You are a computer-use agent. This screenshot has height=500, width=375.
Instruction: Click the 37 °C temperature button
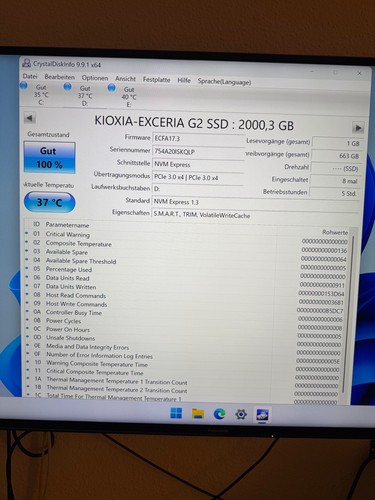tap(49, 202)
